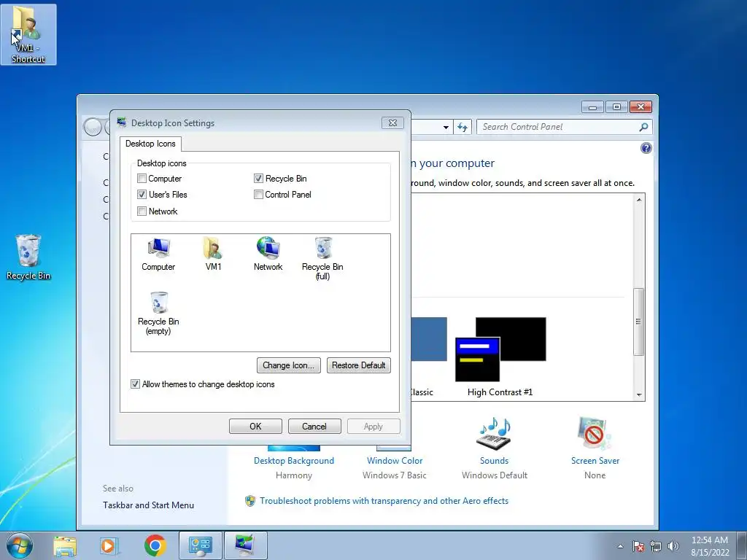
Task: Open the Window Color link
Action: tap(395, 461)
